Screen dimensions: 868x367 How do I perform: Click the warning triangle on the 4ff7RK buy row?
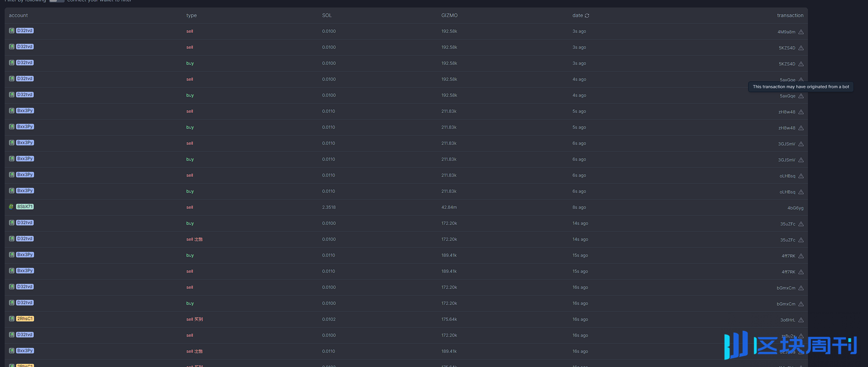click(x=801, y=256)
